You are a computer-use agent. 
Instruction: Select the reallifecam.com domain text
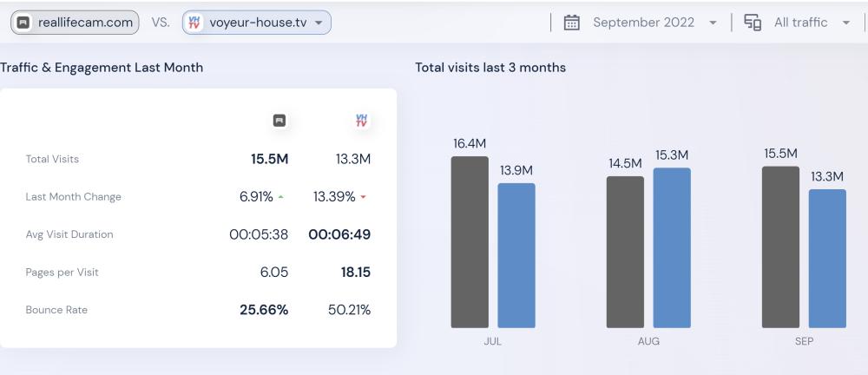(x=85, y=23)
